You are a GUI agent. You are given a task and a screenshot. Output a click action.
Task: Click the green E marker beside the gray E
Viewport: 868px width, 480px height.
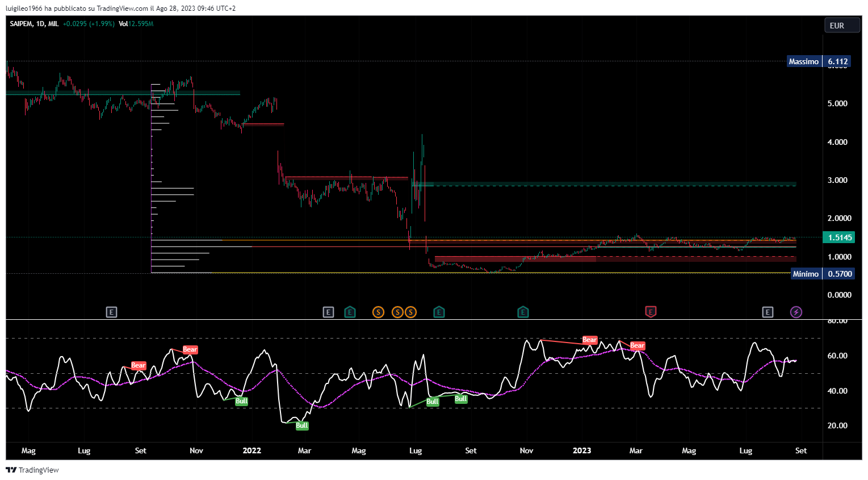(x=350, y=312)
